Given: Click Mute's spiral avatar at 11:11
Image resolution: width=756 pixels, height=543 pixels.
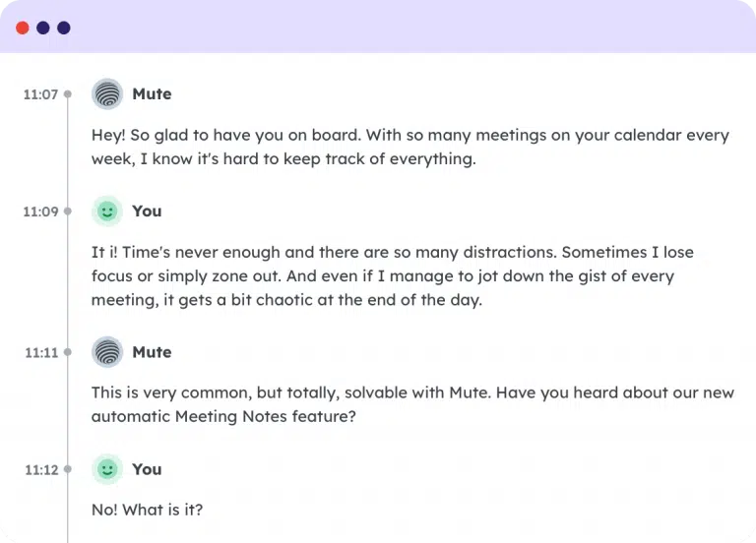Looking at the screenshot, I should click(x=107, y=352).
